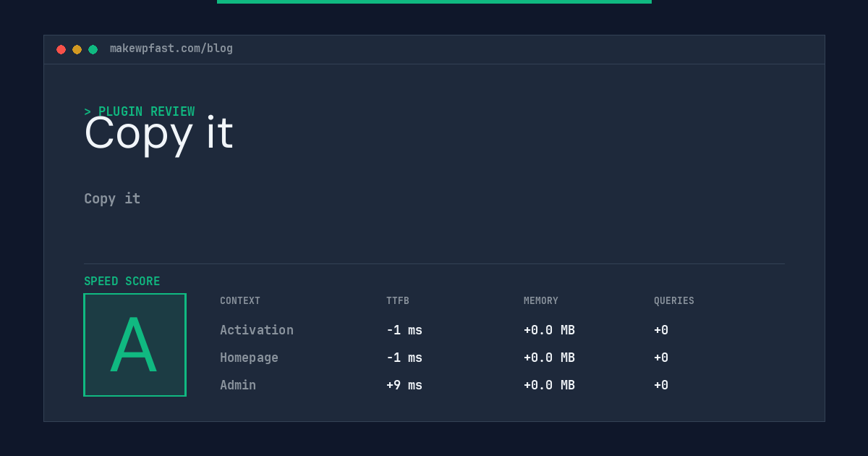
Task: Click the Admin queries value '+0'
Action: (661, 385)
